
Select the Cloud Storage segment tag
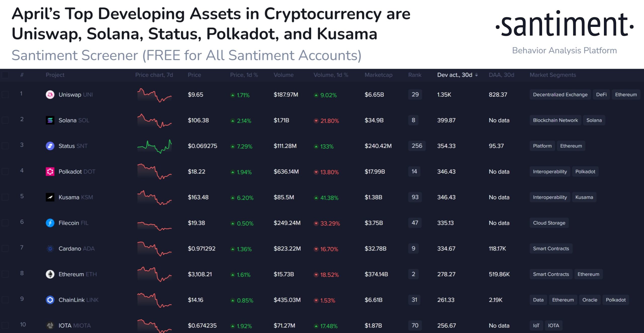click(x=549, y=223)
